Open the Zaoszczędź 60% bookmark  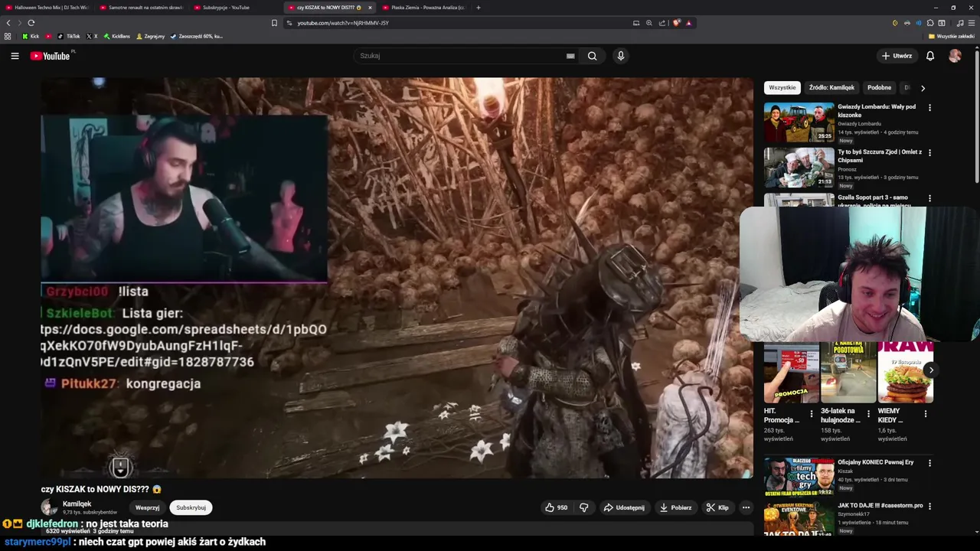pyautogui.click(x=197, y=36)
